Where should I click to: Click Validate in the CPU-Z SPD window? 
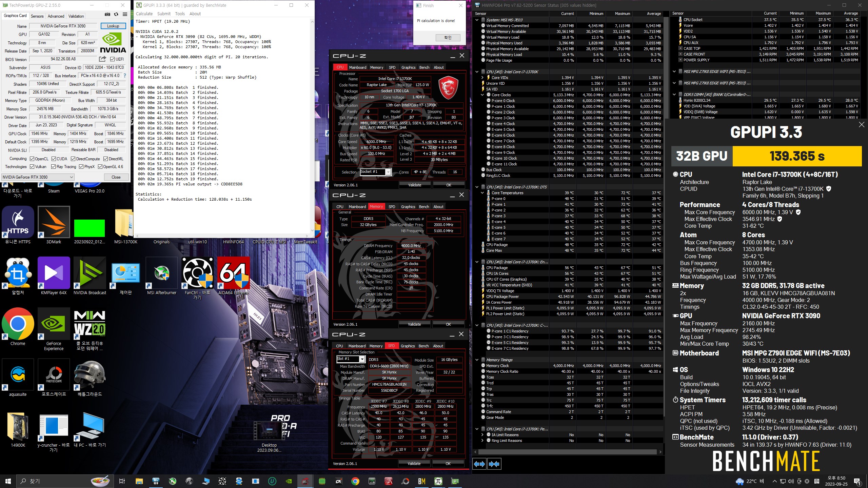click(414, 464)
